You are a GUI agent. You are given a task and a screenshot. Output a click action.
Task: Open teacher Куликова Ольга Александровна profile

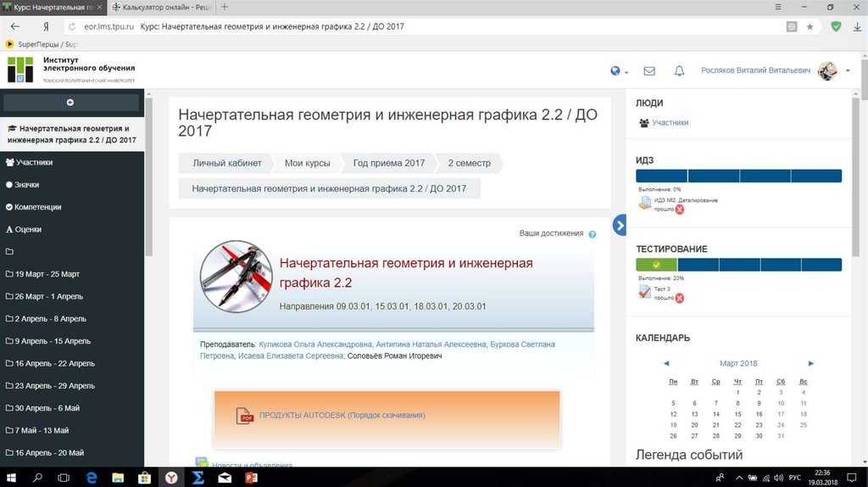click(x=314, y=345)
